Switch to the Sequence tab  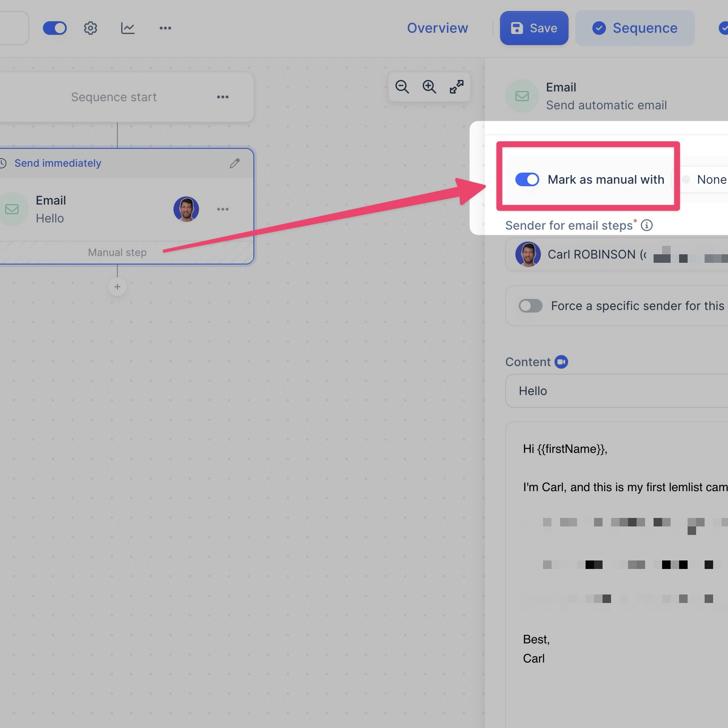[634, 28]
